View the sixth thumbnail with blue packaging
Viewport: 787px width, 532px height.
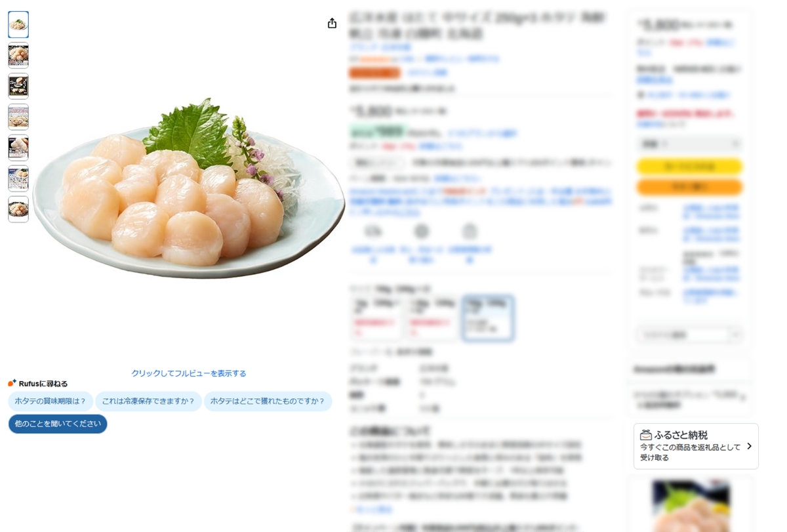[18, 178]
